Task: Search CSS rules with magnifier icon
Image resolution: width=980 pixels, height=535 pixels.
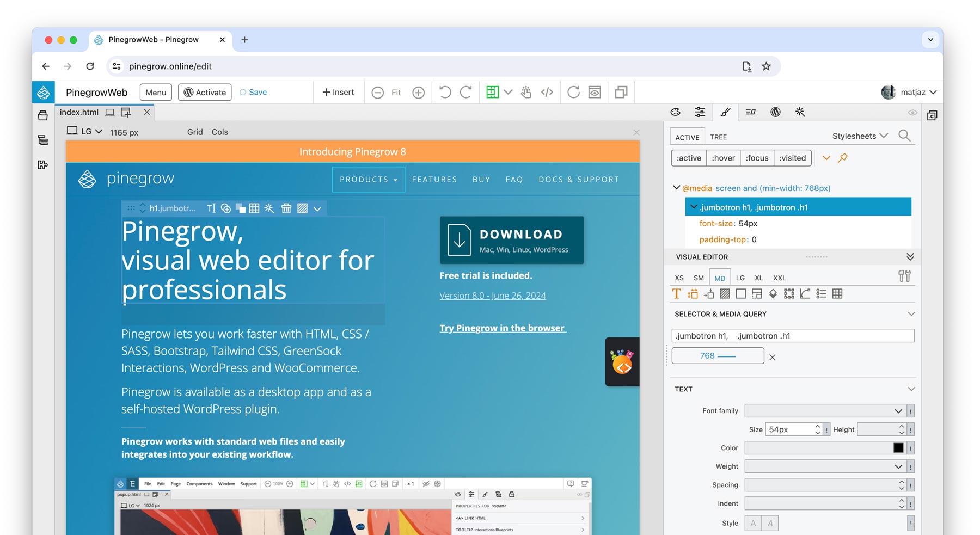Action: click(904, 136)
